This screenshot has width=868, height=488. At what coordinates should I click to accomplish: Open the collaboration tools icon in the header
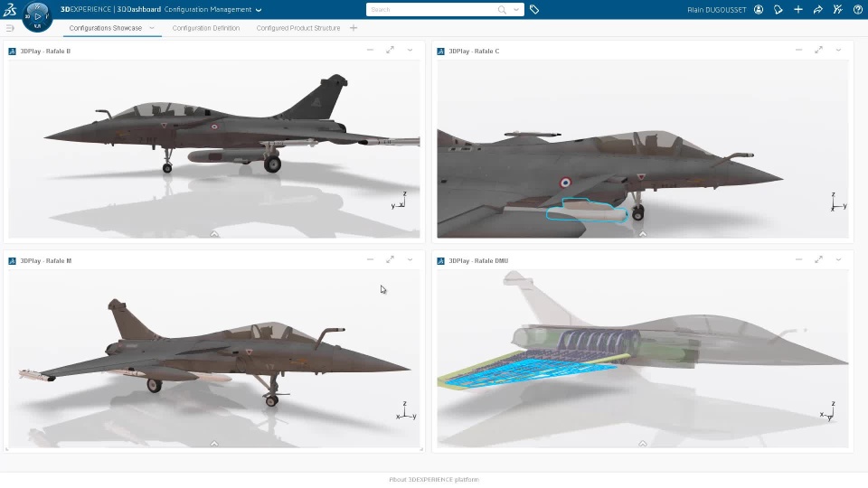pos(837,9)
